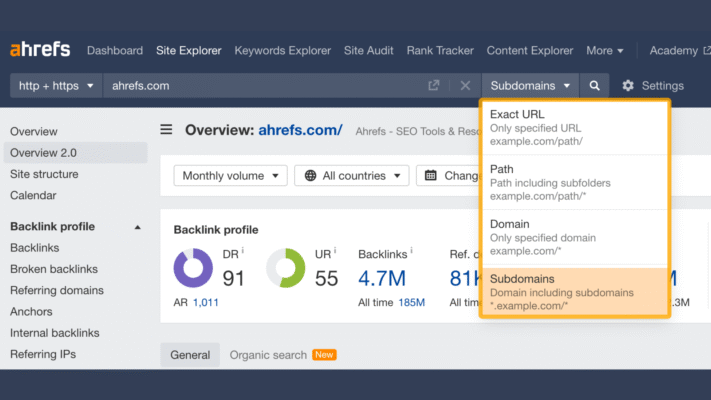This screenshot has height=400, width=711.
Task: Click the UR value 55
Action: [326, 278]
